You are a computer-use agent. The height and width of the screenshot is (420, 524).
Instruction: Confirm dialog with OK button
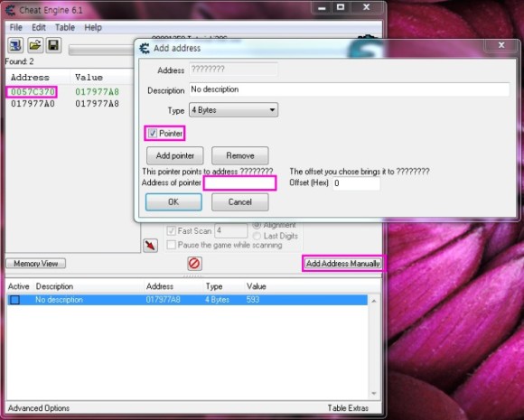(x=173, y=201)
